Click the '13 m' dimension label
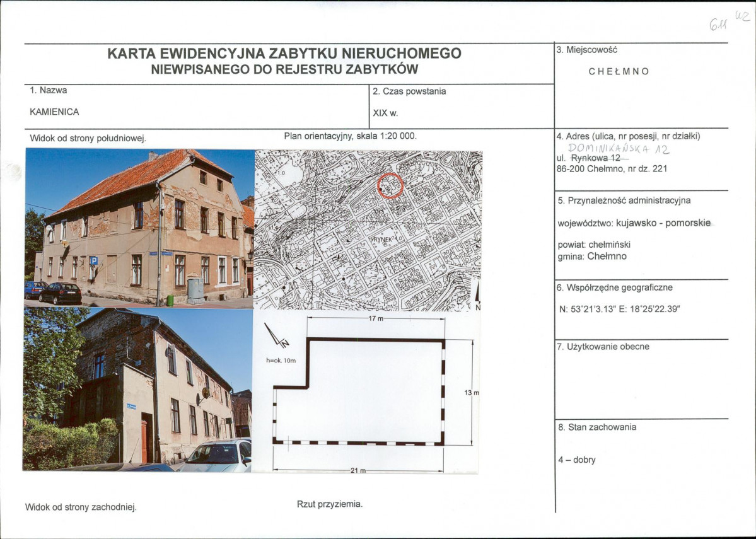756x539 pixels. click(472, 393)
